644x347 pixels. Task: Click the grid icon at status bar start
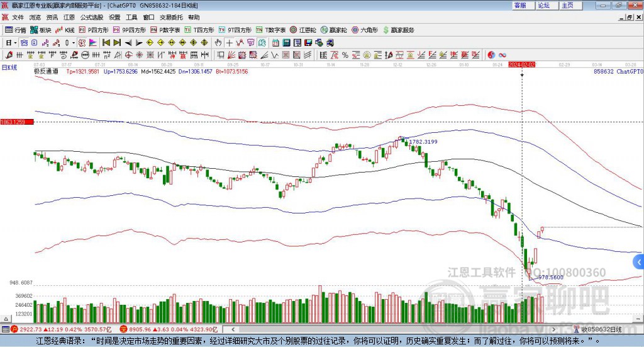point(5,329)
